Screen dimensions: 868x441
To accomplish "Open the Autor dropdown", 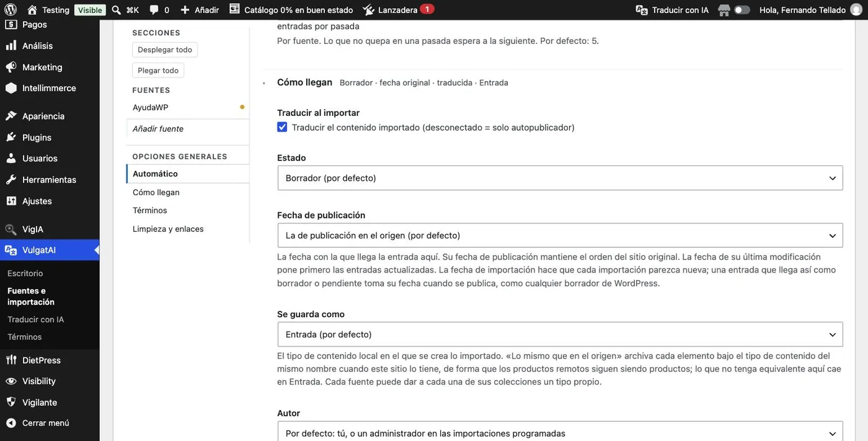I will 560,432.
